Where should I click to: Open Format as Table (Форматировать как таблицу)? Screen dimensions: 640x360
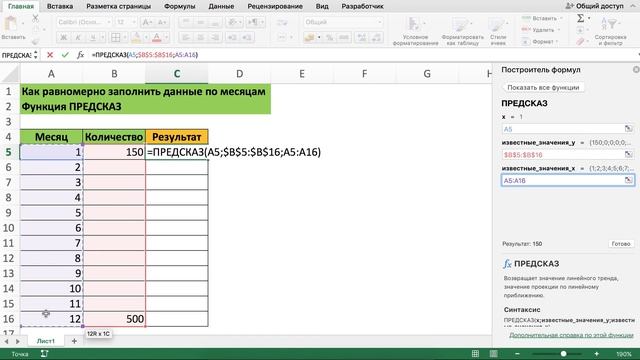click(x=462, y=31)
